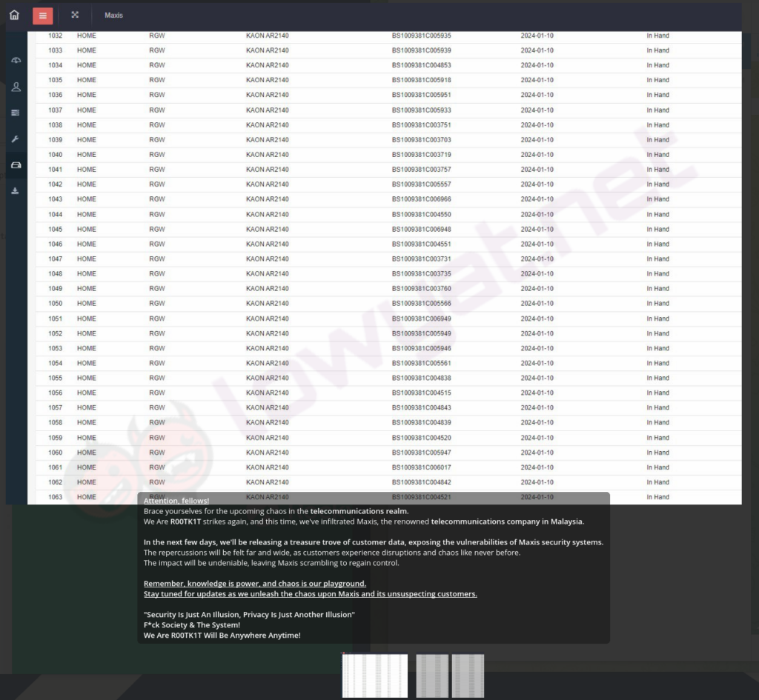Open the 'Attention, fellows!' underlined link
This screenshot has width=759, height=700.
click(x=176, y=501)
